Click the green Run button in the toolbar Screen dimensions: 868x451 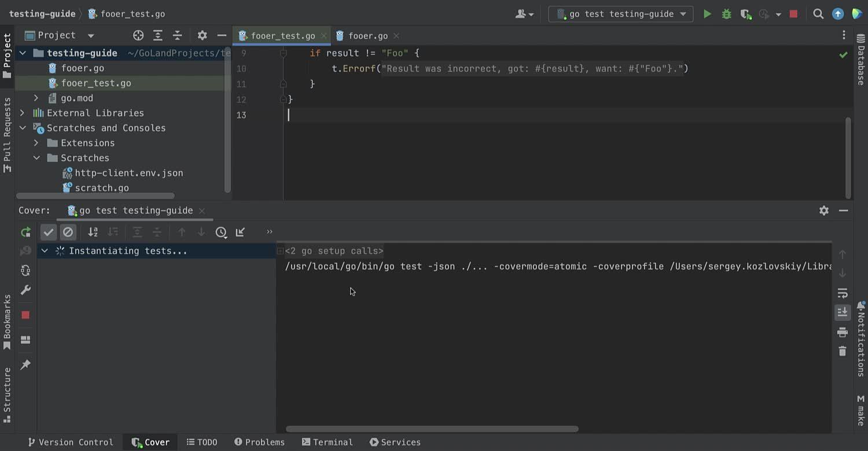tap(707, 14)
